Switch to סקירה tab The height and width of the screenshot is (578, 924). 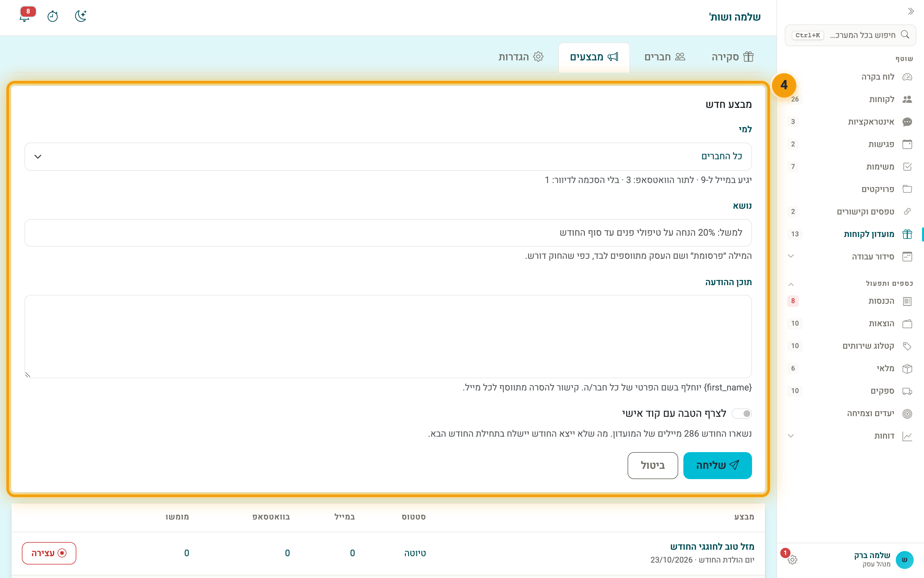(x=732, y=57)
